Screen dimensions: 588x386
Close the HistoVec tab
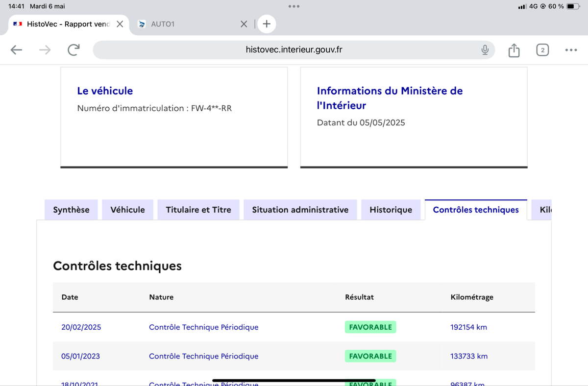pos(120,24)
